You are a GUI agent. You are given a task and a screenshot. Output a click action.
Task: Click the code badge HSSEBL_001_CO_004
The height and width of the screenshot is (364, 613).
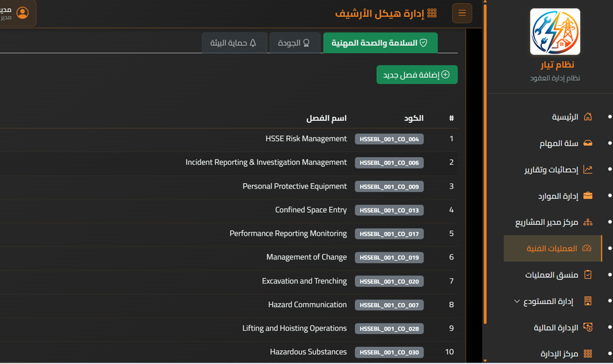(x=389, y=139)
